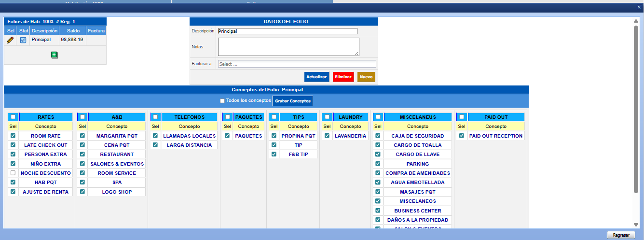Click the scrollbar up arrow

coord(636,21)
